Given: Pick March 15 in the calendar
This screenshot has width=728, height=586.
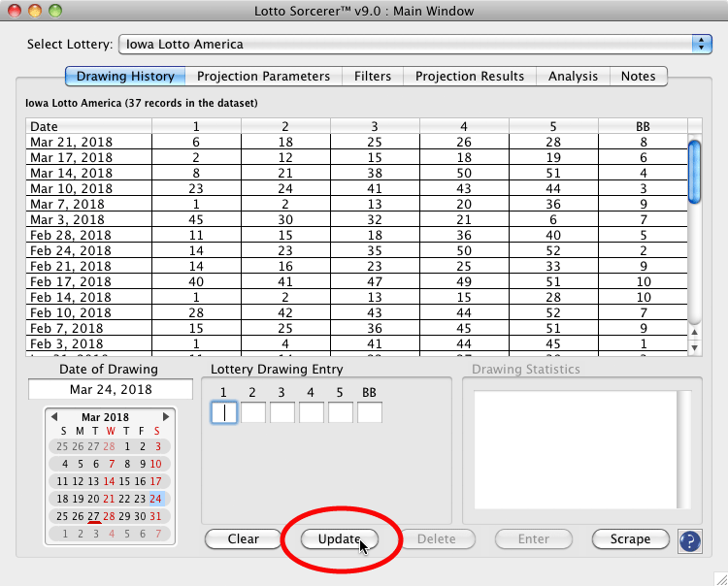Looking at the screenshot, I should coord(124,481).
